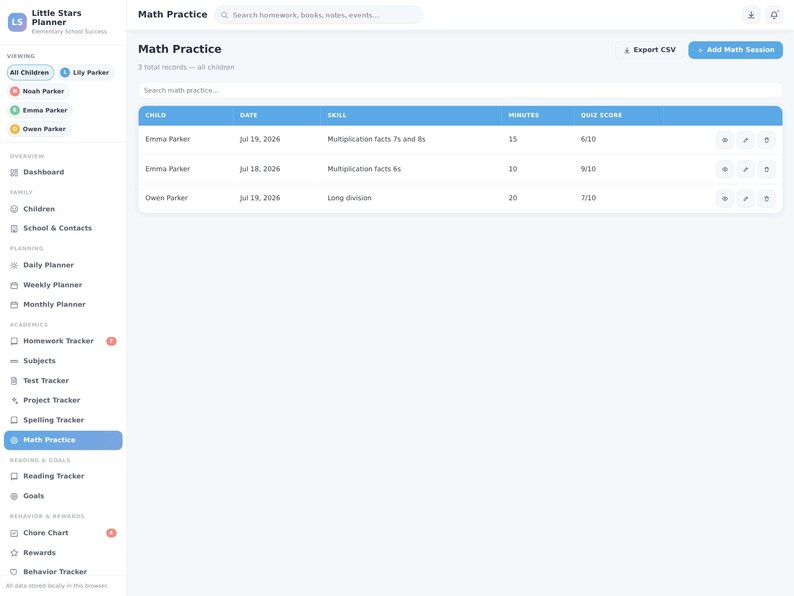
Task: Click the '20' minutes value
Action: coord(513,198)
